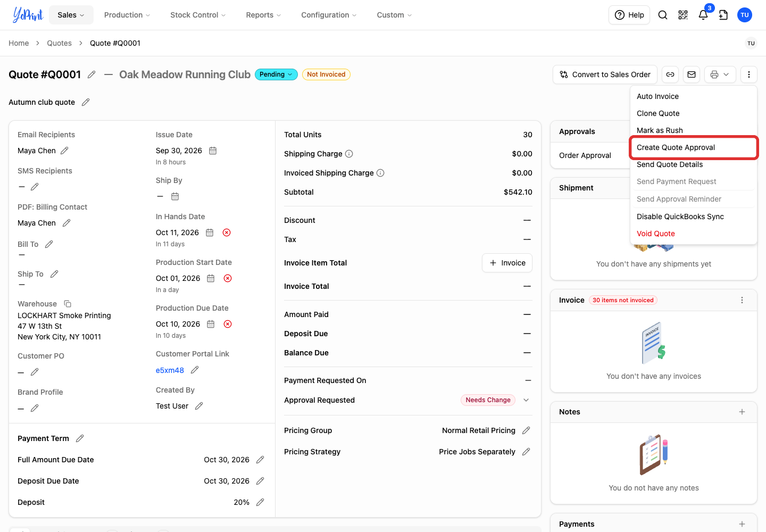
Task: Select Disable QuickBooks Sync option
Action: (694, 217)
